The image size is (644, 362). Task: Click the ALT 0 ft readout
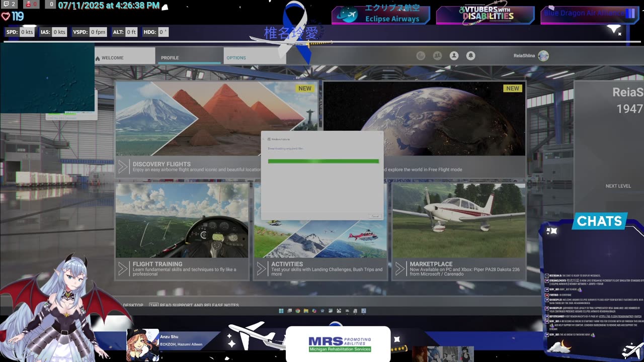tap(125, 32)
